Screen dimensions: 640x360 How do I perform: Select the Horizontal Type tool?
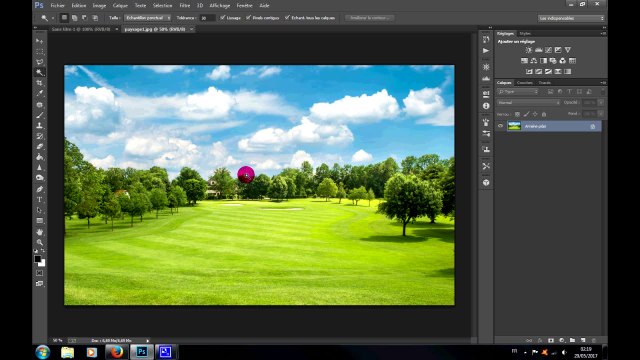coord(40,200)
